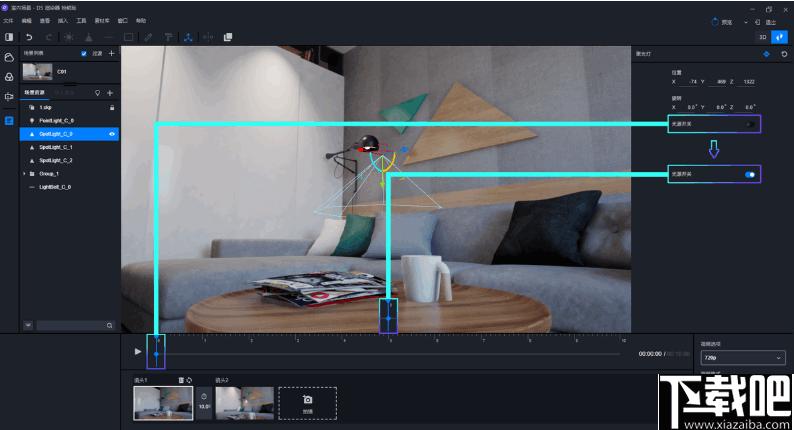Open the 工具 menu
This screenshot has height=430, width=794.
coord(81,21)
